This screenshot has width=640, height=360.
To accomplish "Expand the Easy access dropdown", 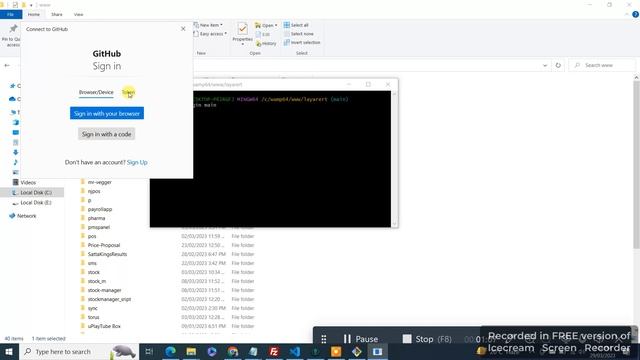I will click(x=210, y=34).
